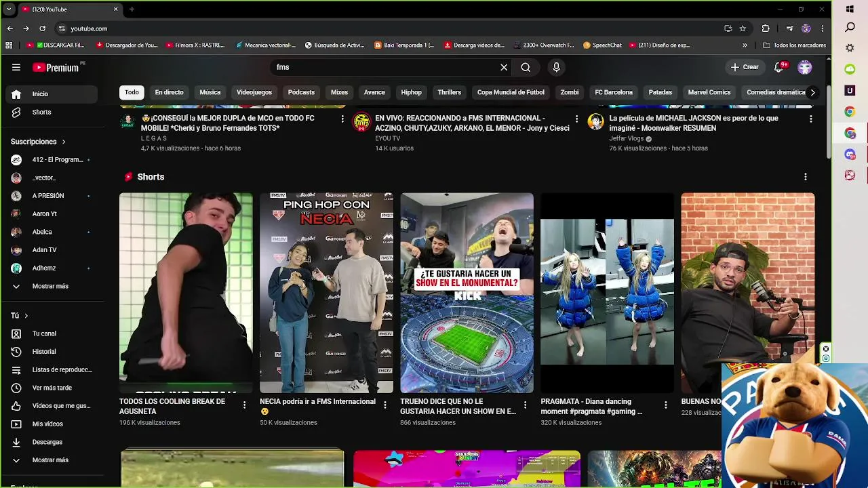Go back using the browser arrow
The height and width of the screenshot is (488, 868).
[x=9, y=28]
